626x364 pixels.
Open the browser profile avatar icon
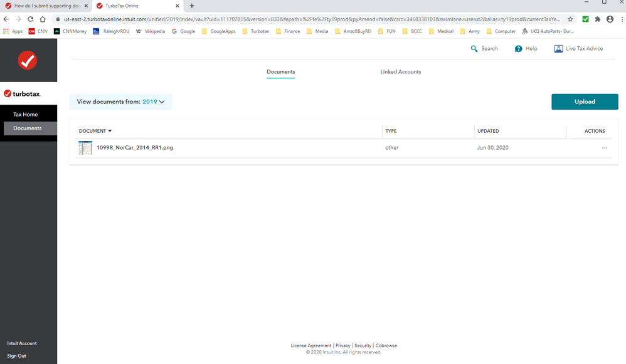click(610, 19)
